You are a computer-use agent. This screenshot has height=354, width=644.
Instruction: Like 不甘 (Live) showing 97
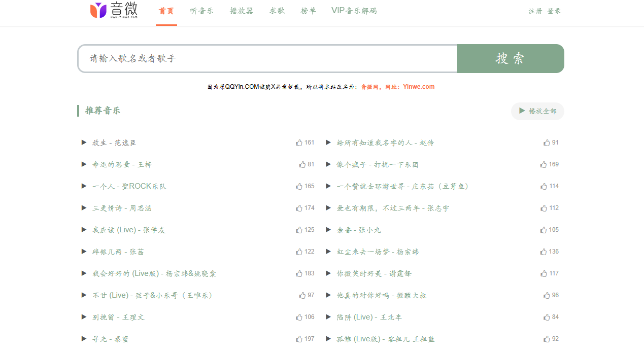click(x=307, y=295)
